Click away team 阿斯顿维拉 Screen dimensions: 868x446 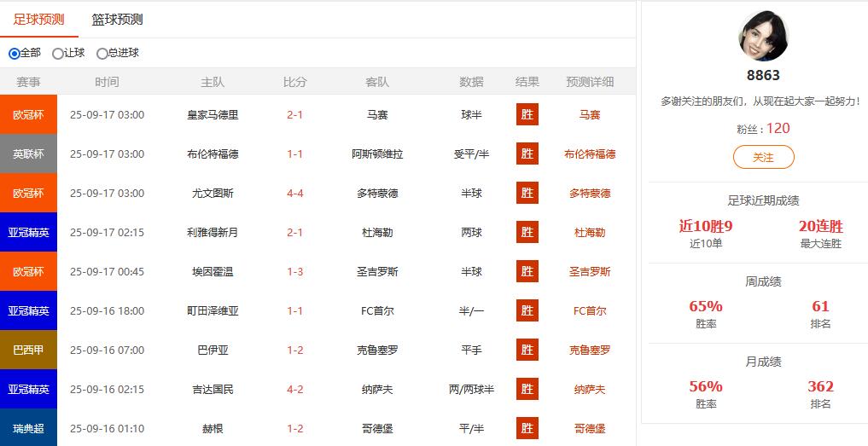(377, 154)
